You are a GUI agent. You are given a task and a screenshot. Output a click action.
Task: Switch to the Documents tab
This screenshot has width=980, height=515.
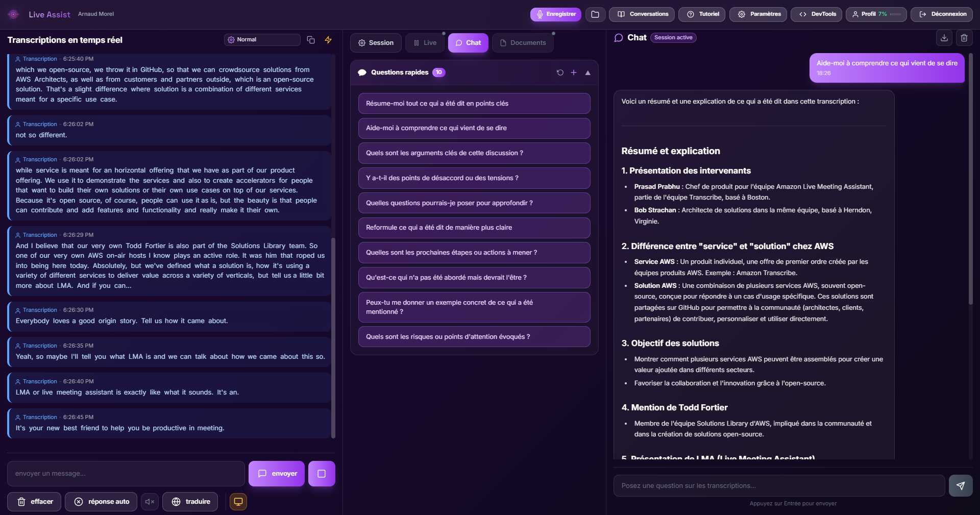523,43
